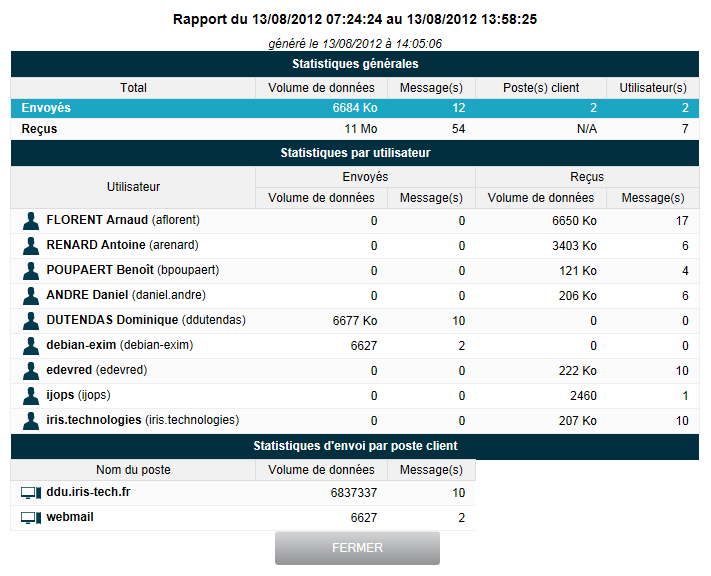711x576 pixels.
Task: Click N/A value in Reçus row
Action: click(587, 129)
